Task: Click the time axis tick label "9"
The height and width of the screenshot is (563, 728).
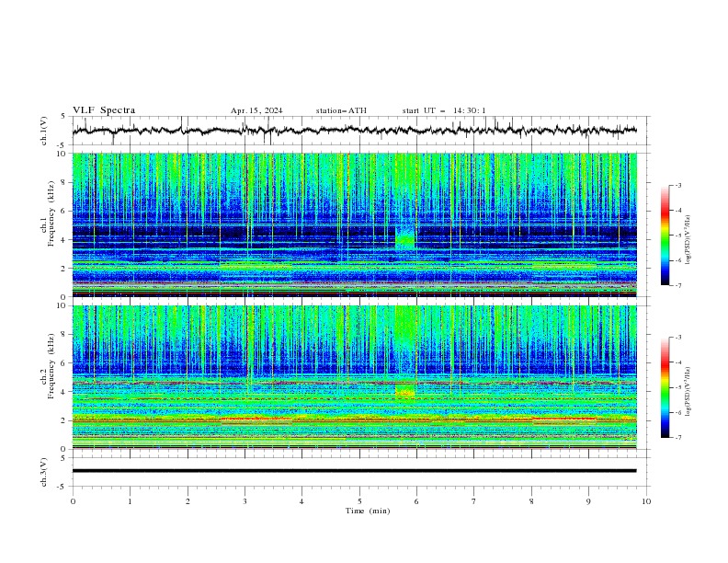Action: tap(588, 501)
